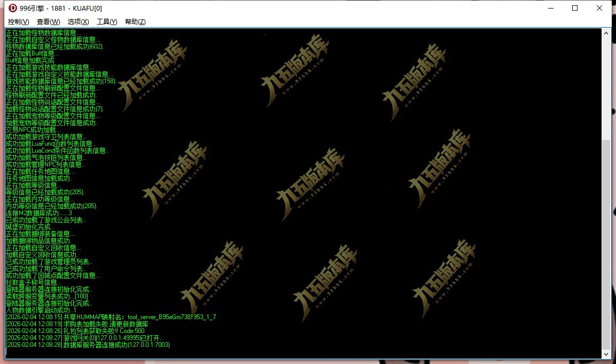
Task: Click the log line '成功加载LuaFunc函数列表信息..'
Action: (50, 144)
